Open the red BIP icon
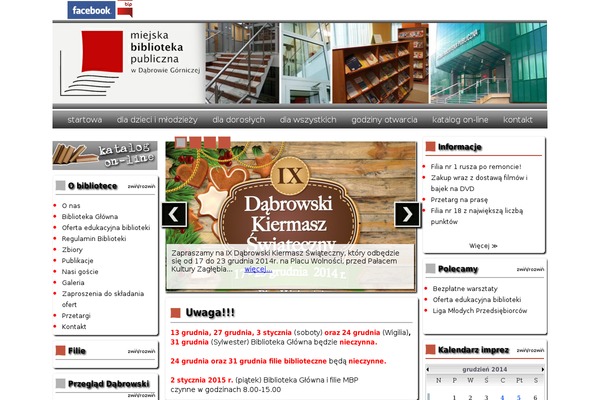 tap(125, 9)
